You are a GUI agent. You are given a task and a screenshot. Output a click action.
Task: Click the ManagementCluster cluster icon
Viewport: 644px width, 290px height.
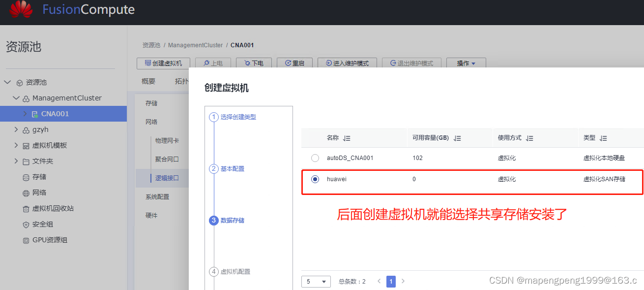pyautogui.click(x=26, y=98)
